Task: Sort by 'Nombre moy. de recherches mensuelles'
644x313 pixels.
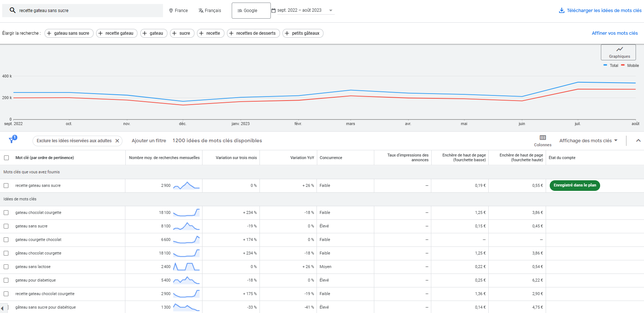Action: click(164, 158)
